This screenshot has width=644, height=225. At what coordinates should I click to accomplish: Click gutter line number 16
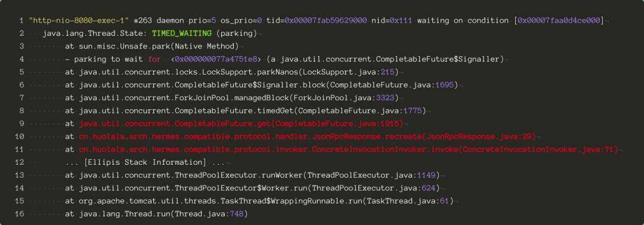19,214
